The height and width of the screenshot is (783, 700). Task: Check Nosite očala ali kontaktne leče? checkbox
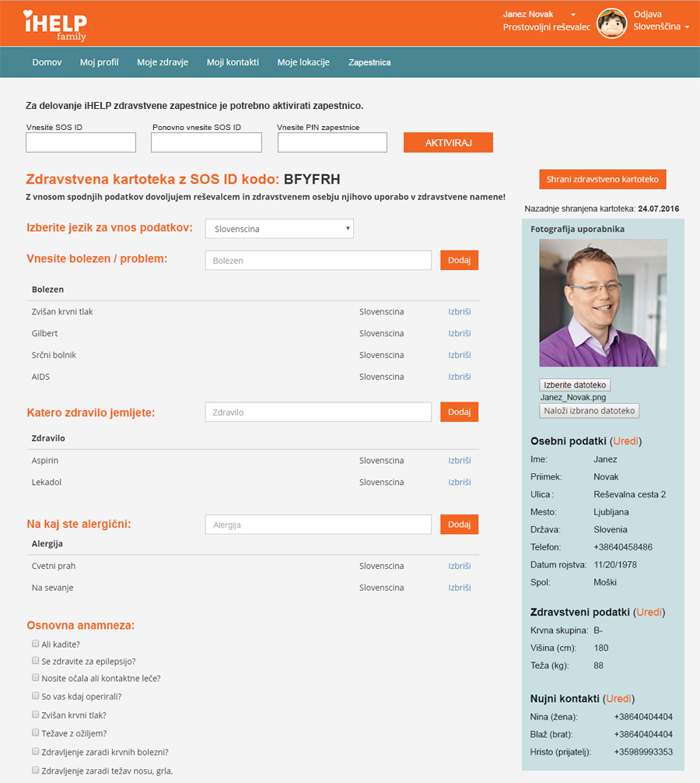36,678
